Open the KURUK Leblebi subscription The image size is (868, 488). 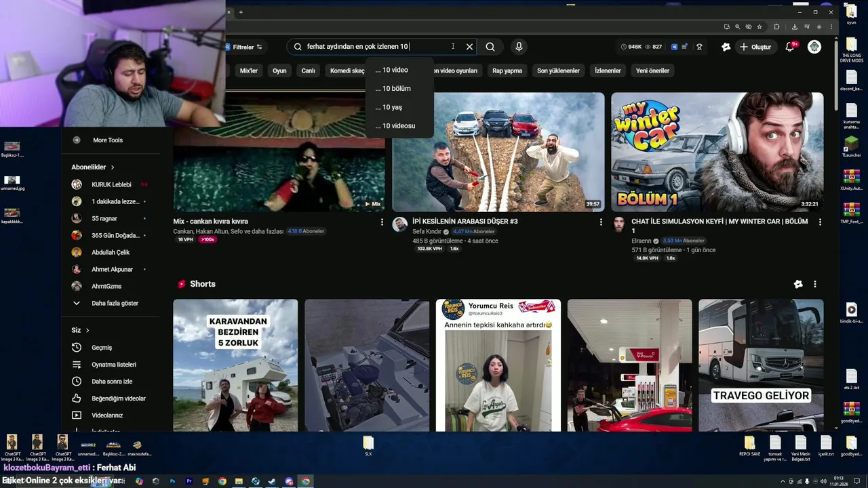110,184
